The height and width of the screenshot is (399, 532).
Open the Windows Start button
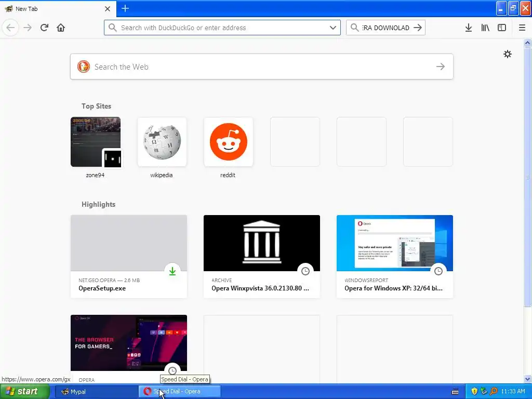tap(24, 392)
